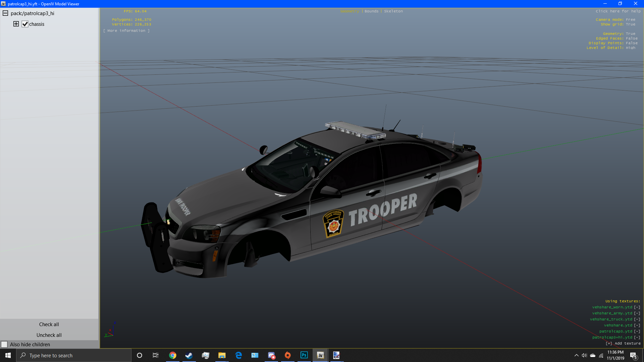Uncheck the chassis visibility checkbox

point(25,24)
